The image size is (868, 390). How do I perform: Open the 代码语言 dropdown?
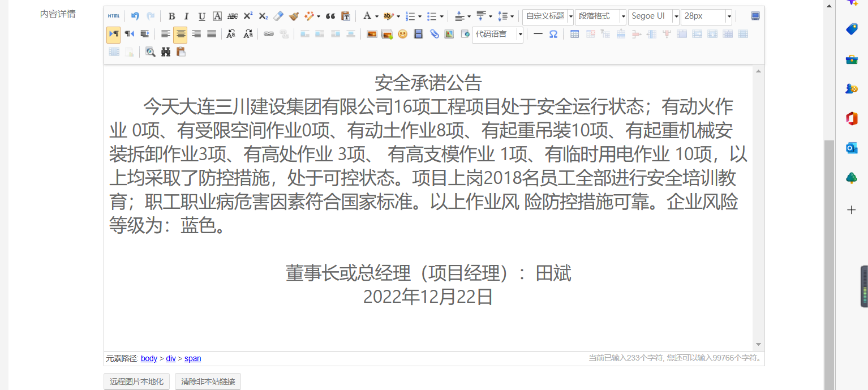(x=497, y=34)
